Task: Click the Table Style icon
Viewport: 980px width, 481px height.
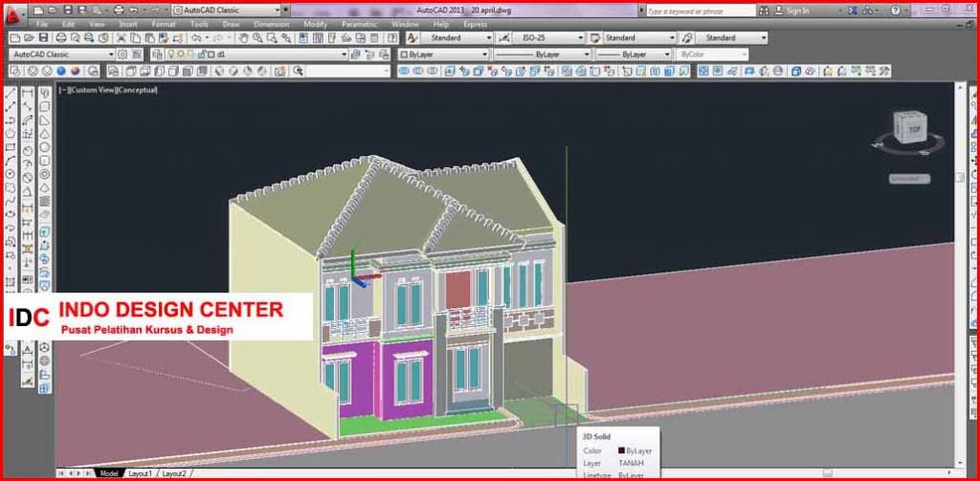Action: (595, 38)
